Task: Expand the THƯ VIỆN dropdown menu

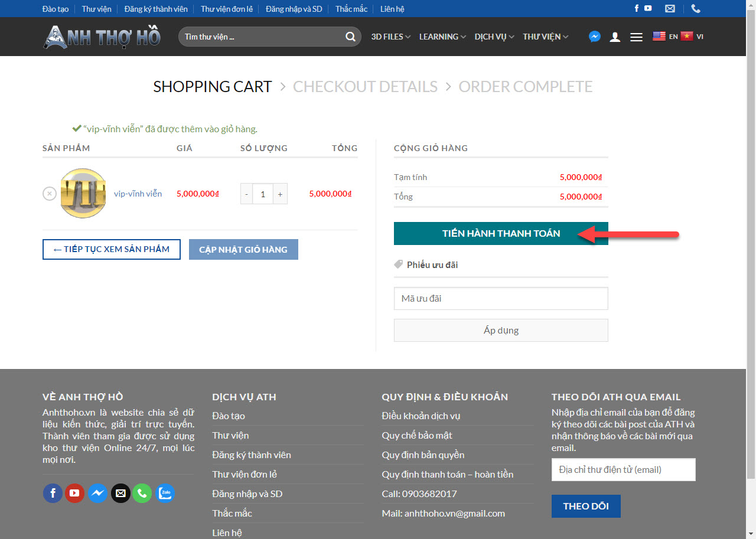Action: (x=545, y=37)
